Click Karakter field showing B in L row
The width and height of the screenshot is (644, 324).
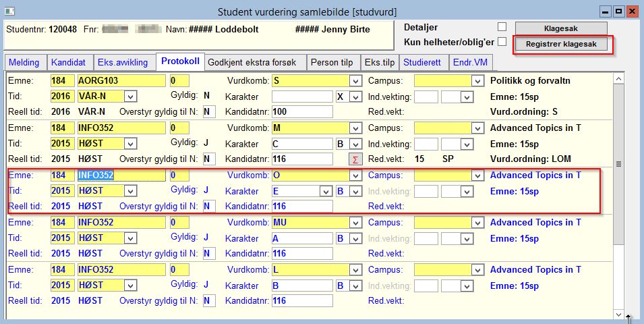302,286
